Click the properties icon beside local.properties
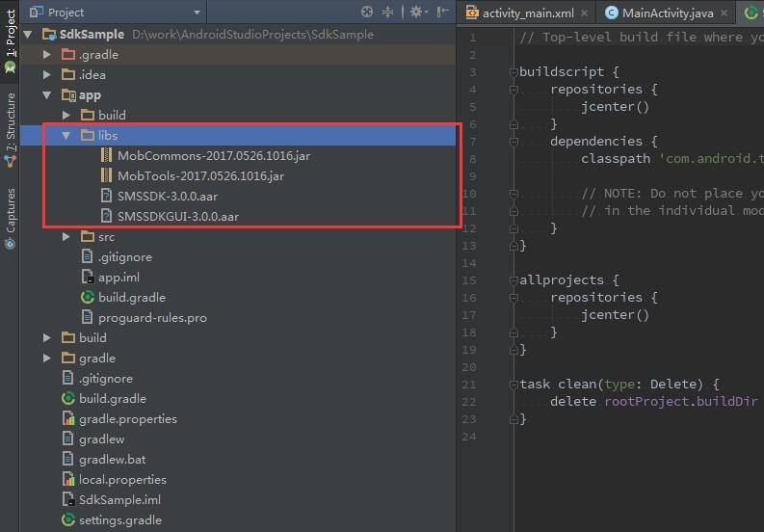Screen dimensions: 764x532 click(x=68, y=479)
